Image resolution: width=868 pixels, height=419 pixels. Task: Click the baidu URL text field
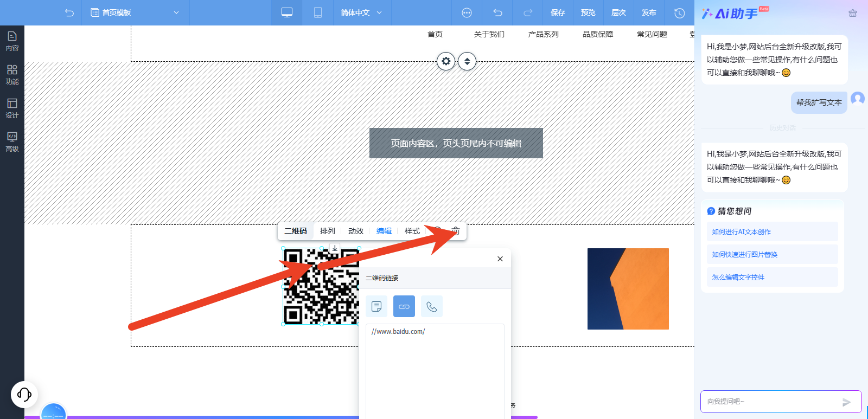435,371
